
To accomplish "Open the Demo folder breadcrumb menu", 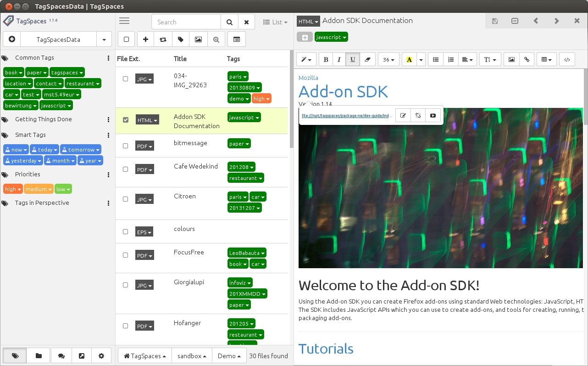I will pos(229,356).
